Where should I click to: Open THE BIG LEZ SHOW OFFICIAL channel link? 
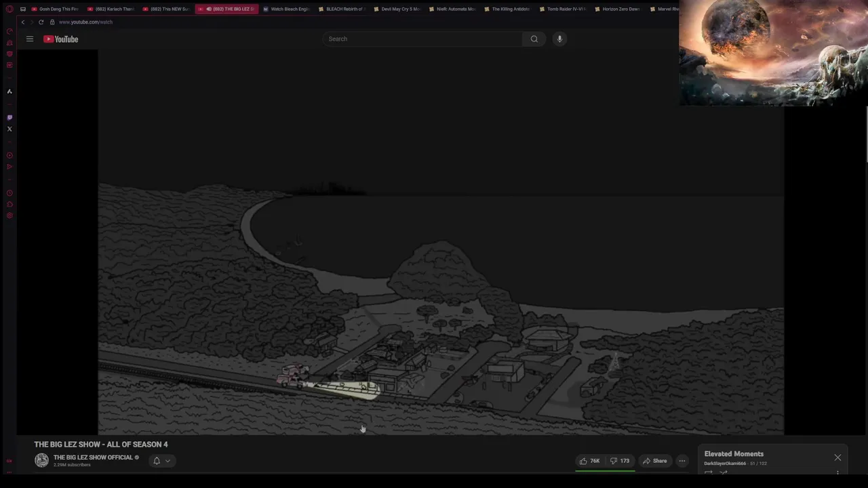[x=93, y=457]
